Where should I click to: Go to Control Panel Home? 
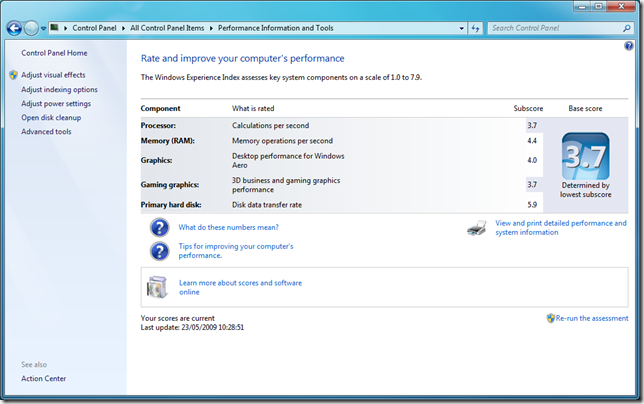click(x=54, y=53)
